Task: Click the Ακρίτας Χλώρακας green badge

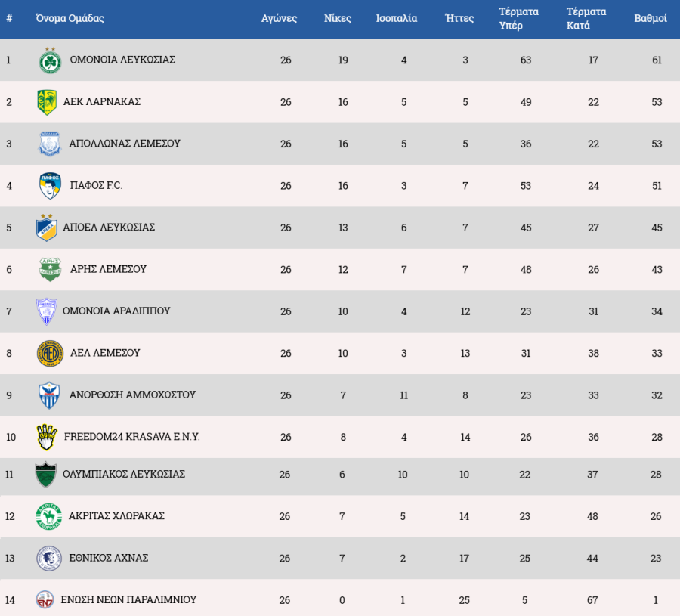Action: (48, 516)
